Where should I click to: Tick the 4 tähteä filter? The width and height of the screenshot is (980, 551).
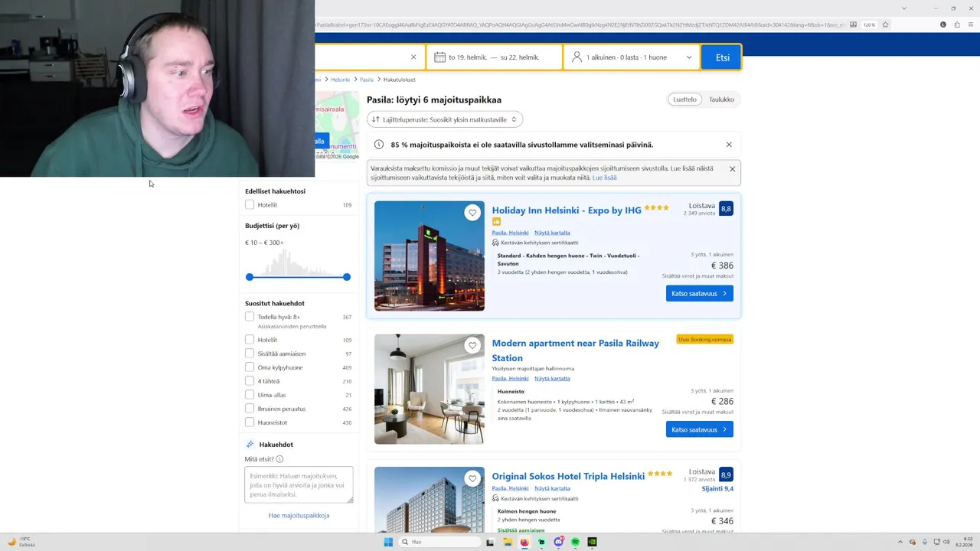[250, 381]
